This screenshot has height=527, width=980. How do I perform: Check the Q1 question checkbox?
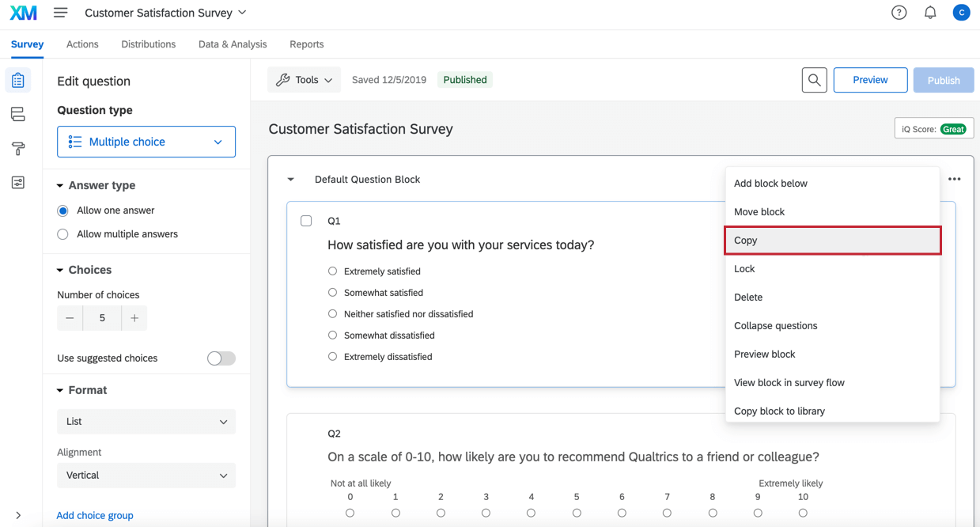(x=306, y=221)
